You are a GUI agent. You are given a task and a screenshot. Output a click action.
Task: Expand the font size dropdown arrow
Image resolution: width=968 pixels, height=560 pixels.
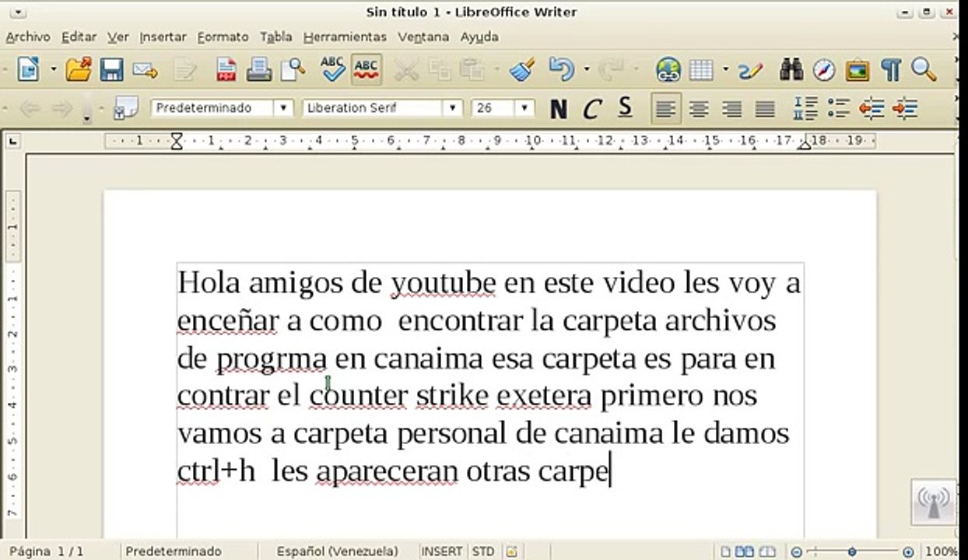click(x=526, y=108)
